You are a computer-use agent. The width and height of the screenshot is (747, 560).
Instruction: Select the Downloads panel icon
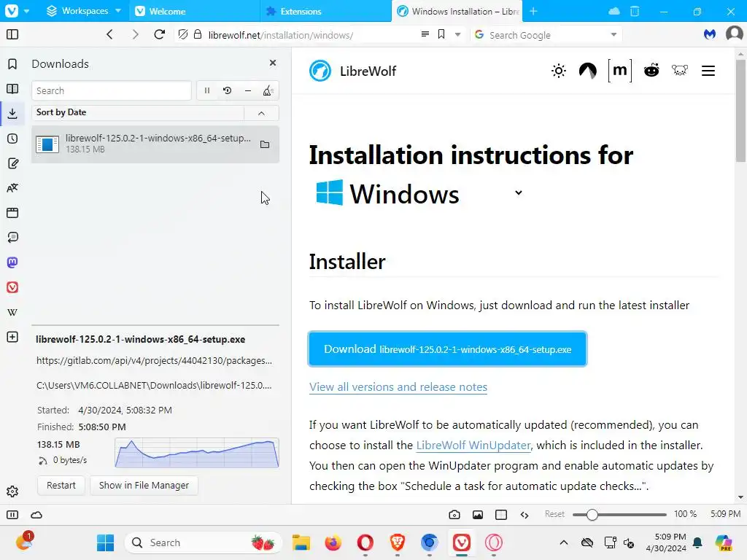pos(12,113)
